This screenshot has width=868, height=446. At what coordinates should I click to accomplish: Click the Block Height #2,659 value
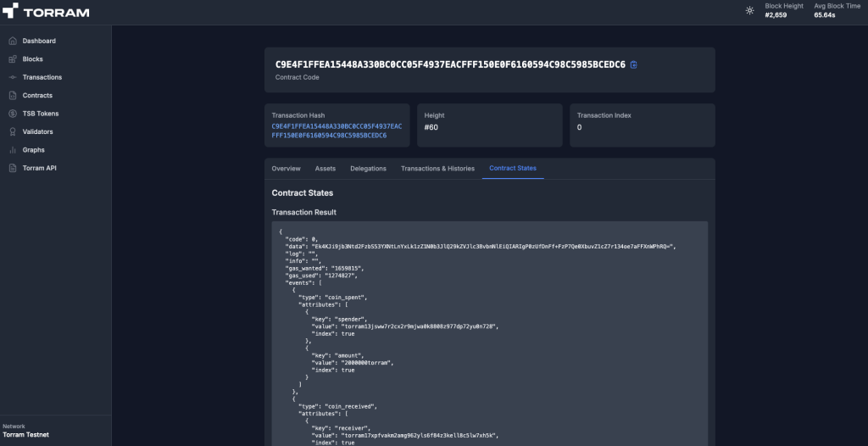pos(776,15)
